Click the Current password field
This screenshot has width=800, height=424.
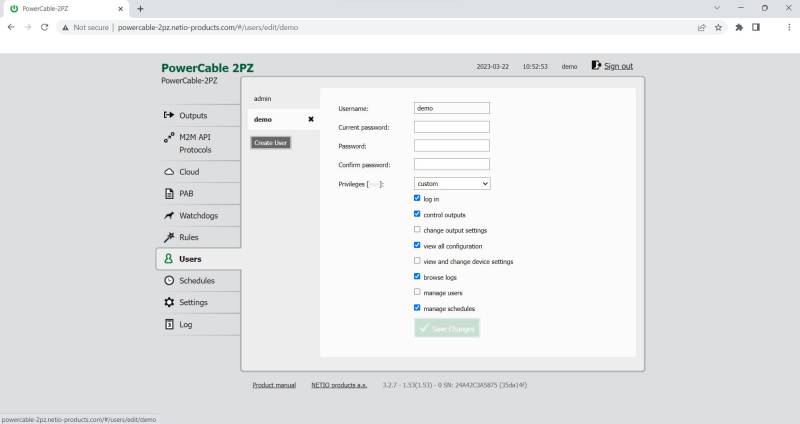point(452,127)
